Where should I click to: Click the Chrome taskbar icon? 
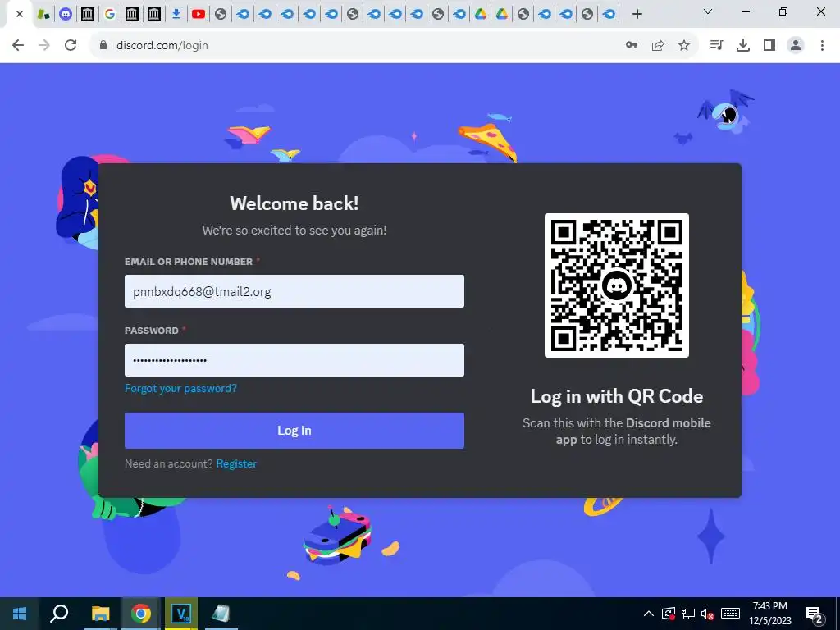(x=140, y=614)
